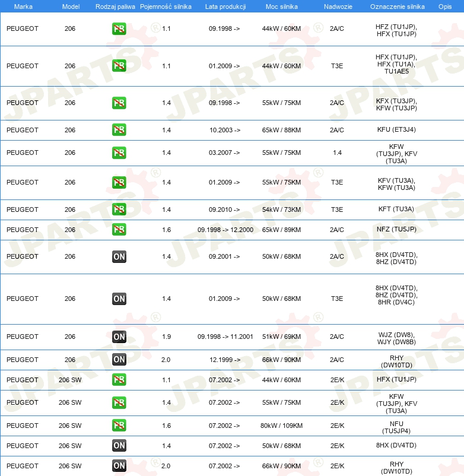This screenshot has width=464, height=476.
Task: Click petrol icon in the 03.2007 row
Action: click(x=119, y=153)
